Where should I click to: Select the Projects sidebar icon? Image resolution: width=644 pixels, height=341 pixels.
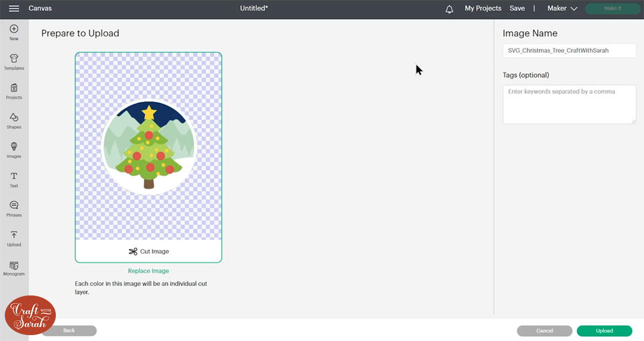pos(14,91)
